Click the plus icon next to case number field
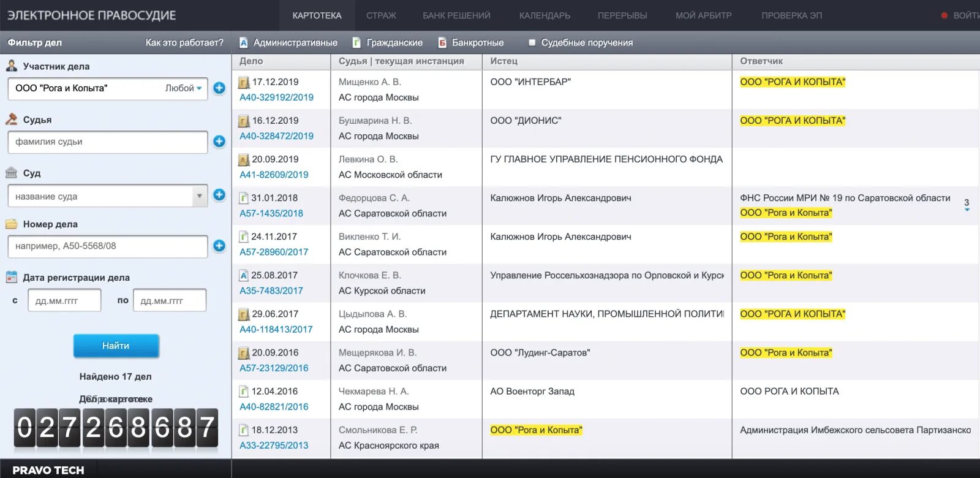Image resolution: width=980 pixels, height=478 pixels. [x=219, y=246]
